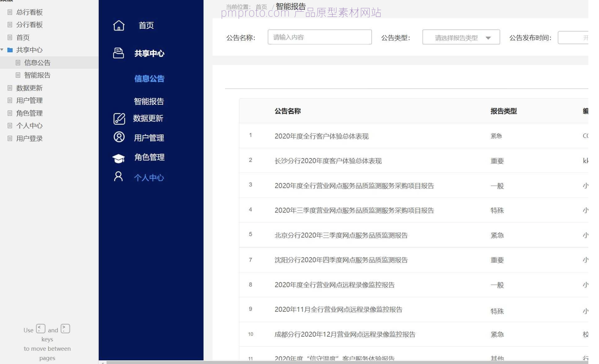Click the left arrow key icon hint
The width and height of the screenshot is (599, 364).
[x=41, y=328]
